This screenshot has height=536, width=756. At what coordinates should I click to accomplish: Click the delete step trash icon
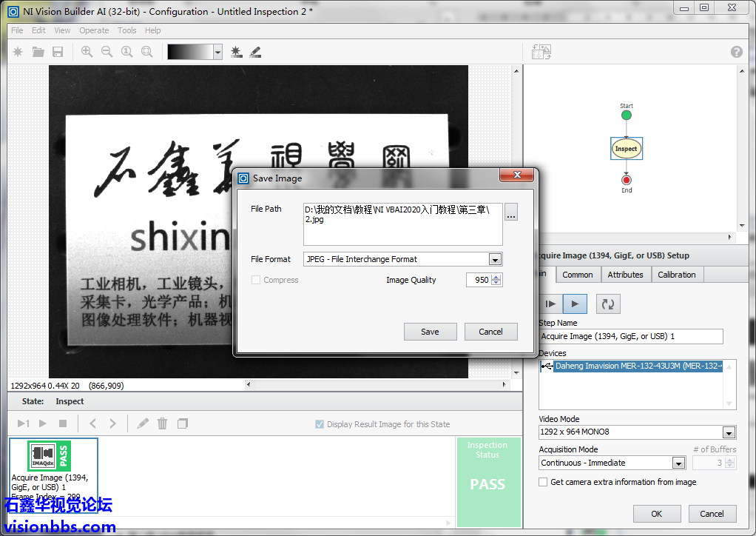(162, 423)
